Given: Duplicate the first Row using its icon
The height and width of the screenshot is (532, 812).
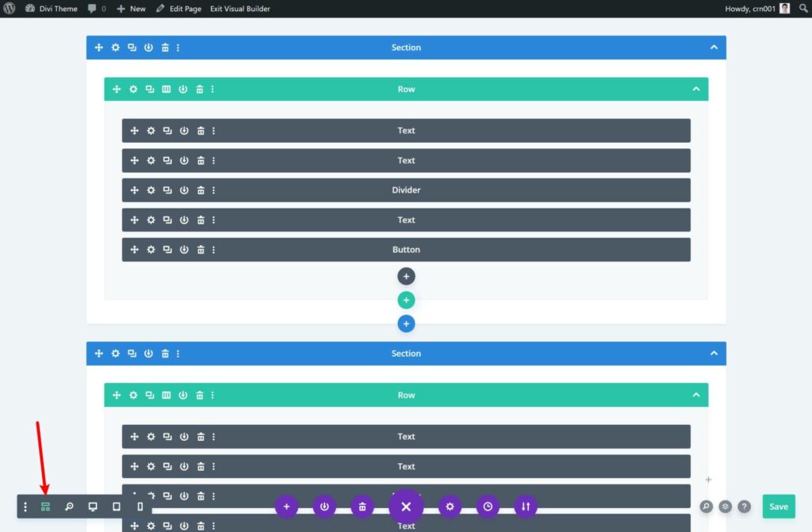Looking at the screenshot, I should tap(150, 89).
